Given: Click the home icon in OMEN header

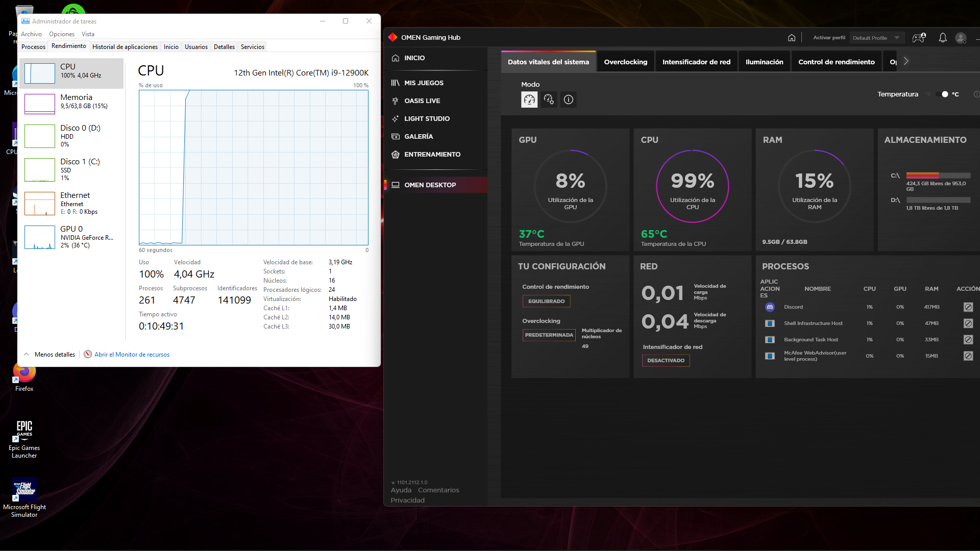Looking at the screenshot, I should (x=791, y=38).
